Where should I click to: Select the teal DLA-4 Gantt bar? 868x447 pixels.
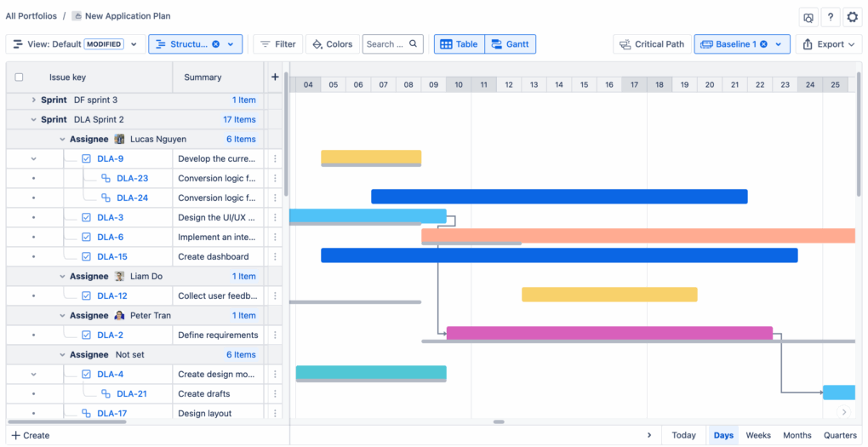(x=371, y=372)
